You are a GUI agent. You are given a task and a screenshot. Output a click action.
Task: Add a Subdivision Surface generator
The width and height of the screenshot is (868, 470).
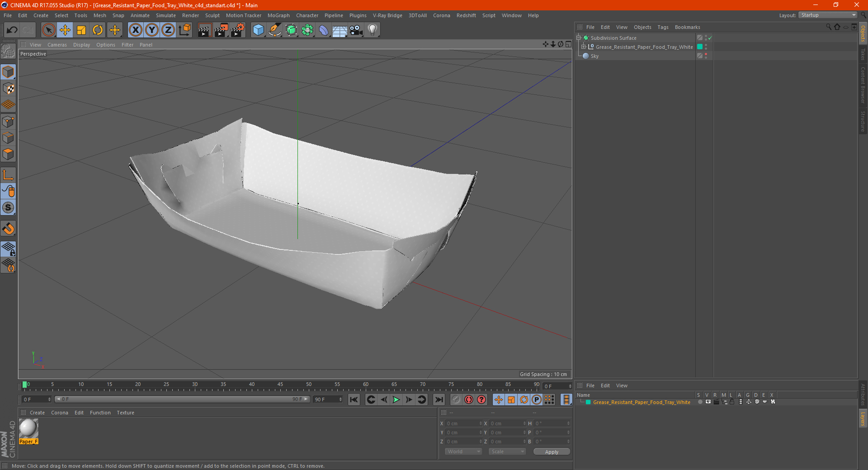pos(291,30)
